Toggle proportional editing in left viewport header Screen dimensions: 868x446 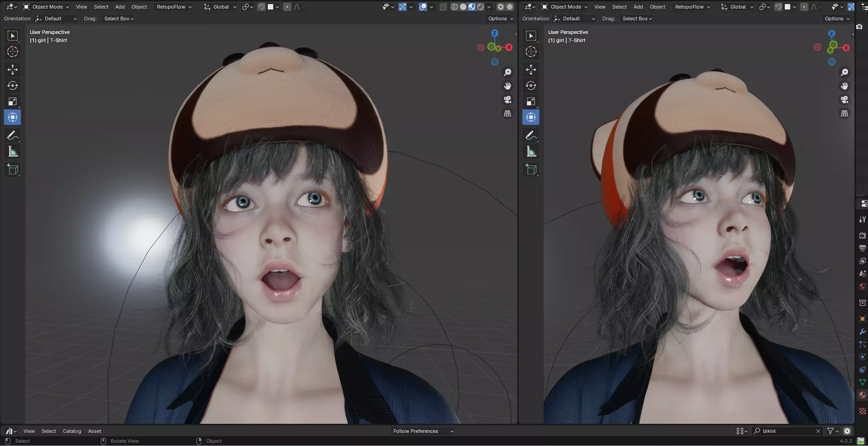click(x=287, y=7)
